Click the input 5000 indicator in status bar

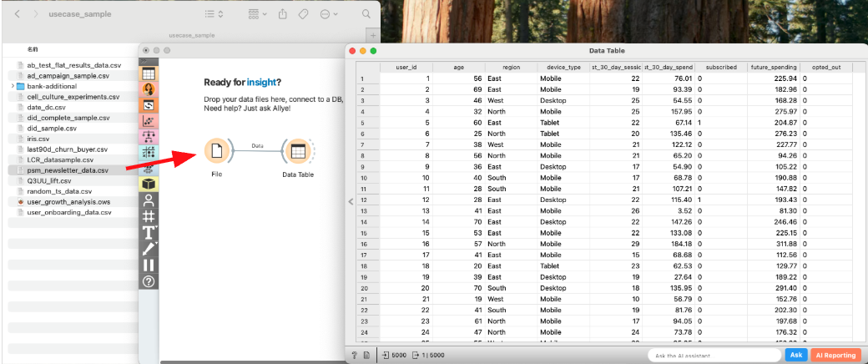[x=394, y=355]
